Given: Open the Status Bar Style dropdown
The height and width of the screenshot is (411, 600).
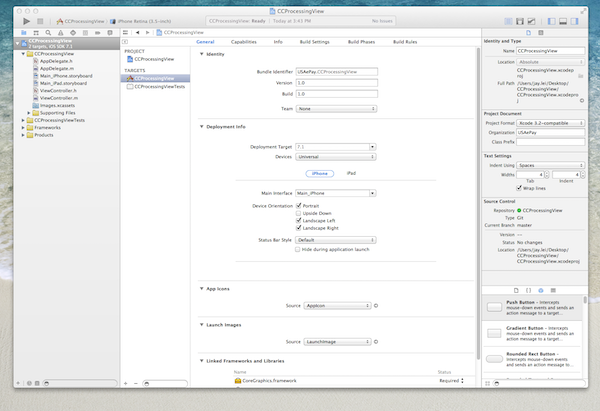Looking at the screenshot, I should pos(335,240).
